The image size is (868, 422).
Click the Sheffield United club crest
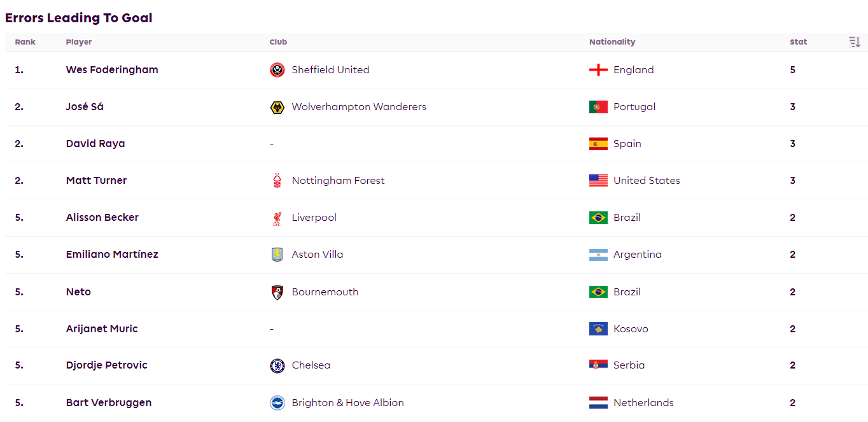tap(277, 70)
